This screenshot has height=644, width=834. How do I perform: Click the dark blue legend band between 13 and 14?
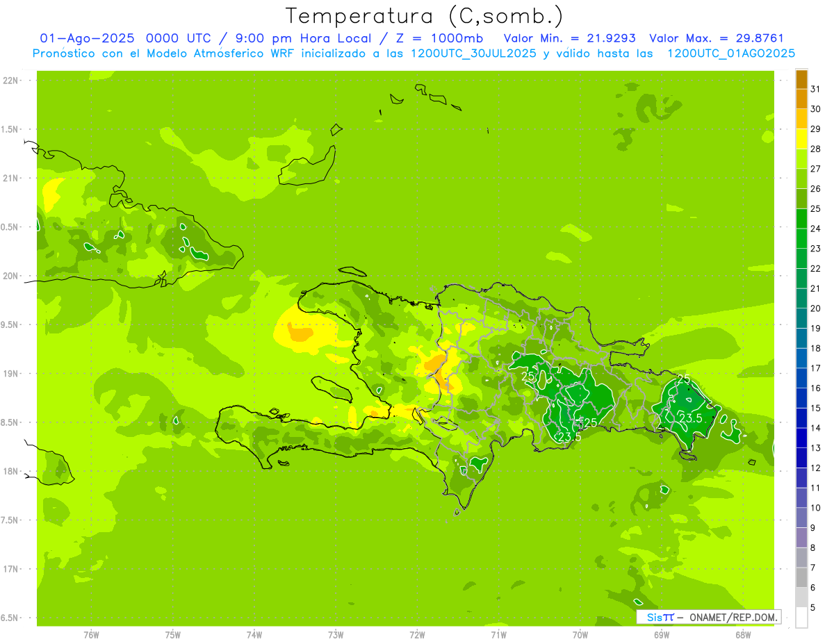tap(801, 438)
